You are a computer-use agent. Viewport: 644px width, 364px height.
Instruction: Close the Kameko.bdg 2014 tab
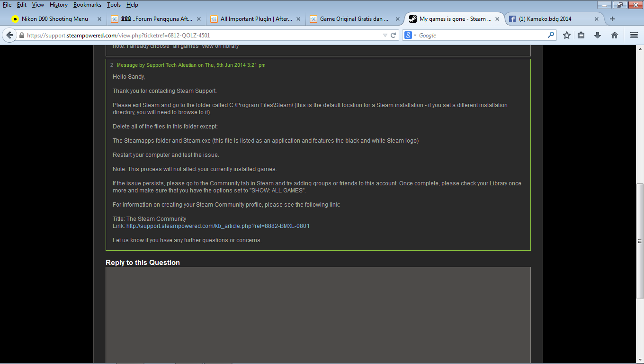597,19
